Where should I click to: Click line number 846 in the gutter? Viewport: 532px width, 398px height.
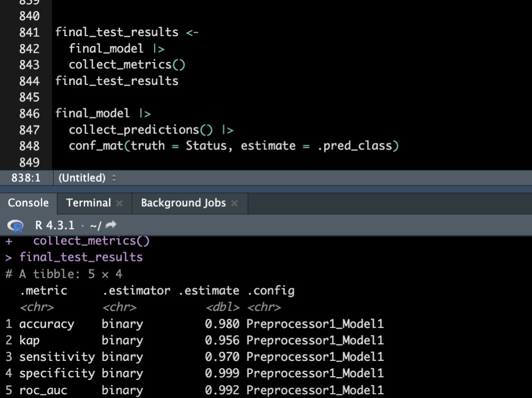pos(29,114)
